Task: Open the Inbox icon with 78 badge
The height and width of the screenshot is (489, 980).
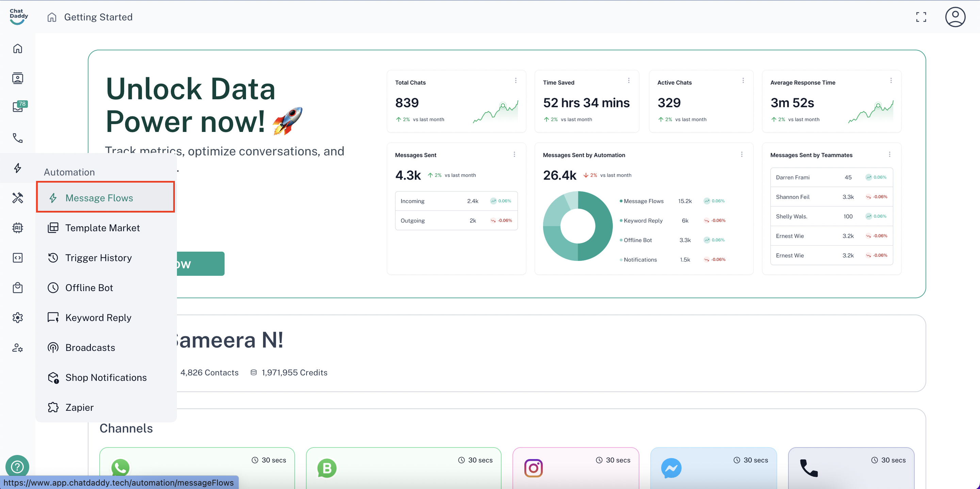Action: click(18, 107)
